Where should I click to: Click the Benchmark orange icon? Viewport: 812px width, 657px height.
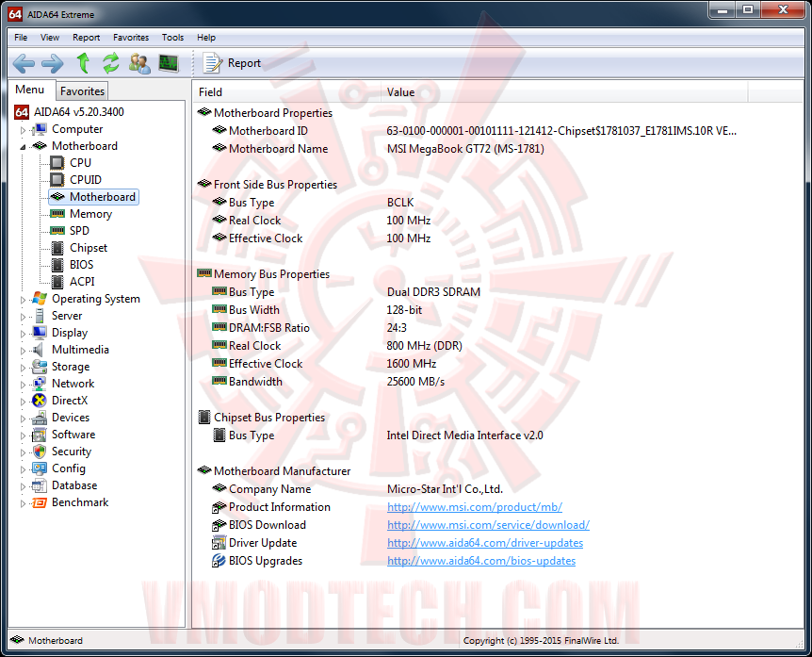[x=40, y=502]
